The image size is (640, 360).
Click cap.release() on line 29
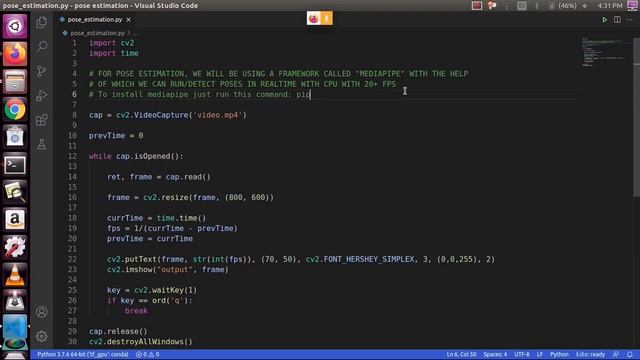point(118,331)
